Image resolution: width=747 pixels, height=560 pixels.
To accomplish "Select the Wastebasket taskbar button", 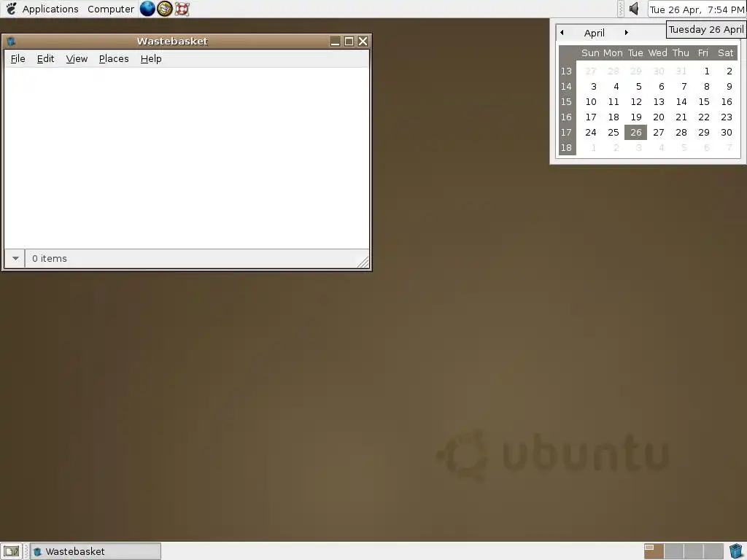I will [96, 551].
